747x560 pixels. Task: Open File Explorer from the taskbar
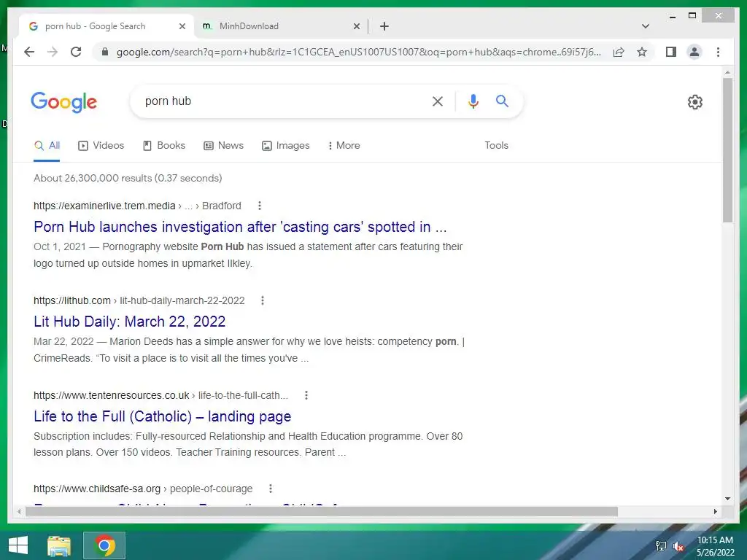tap(58, 545)
